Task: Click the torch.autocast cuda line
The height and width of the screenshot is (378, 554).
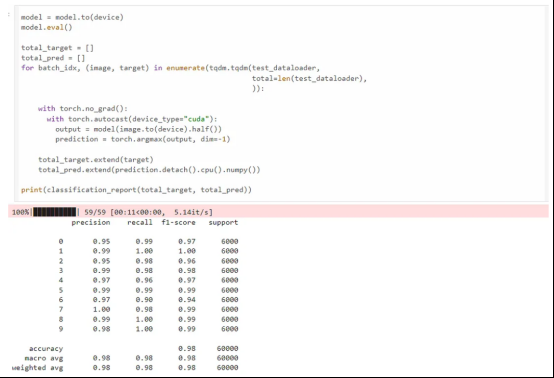Action: (132, 119)
